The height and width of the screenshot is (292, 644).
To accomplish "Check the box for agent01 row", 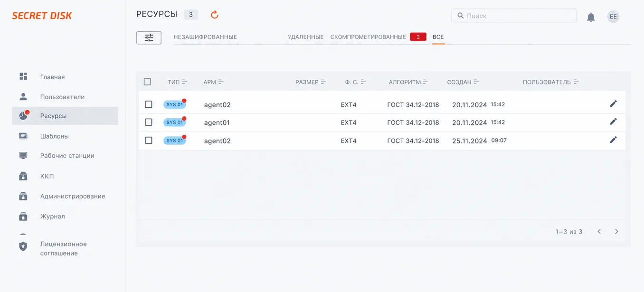I will 148,122.
